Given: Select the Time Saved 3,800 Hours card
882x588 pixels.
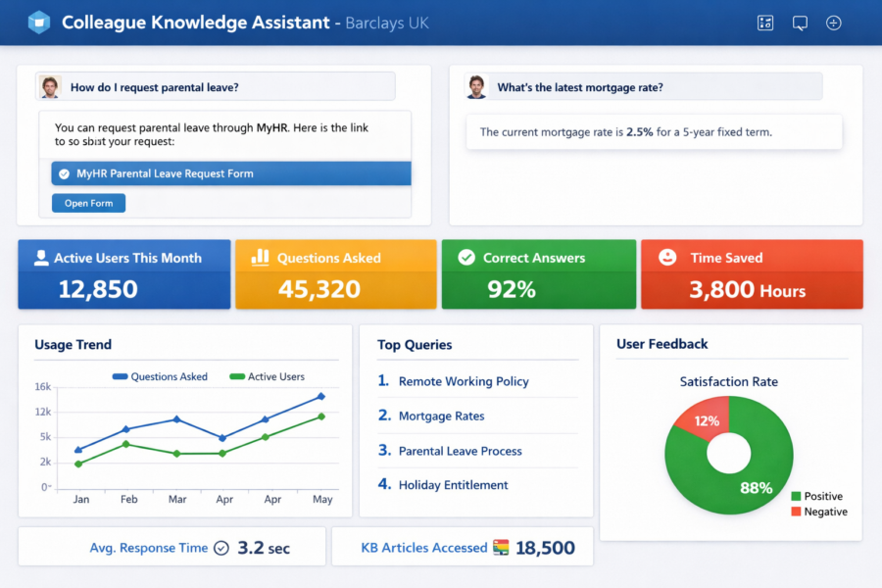Looking at the screenshot, I should pos(752,274).
